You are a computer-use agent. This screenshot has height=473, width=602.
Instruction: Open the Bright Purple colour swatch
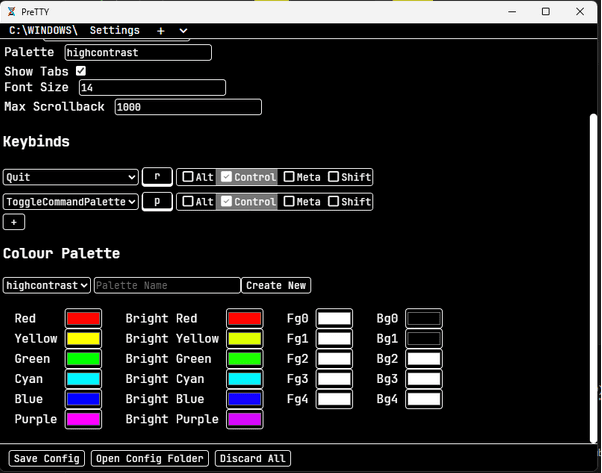click(244, 419)
